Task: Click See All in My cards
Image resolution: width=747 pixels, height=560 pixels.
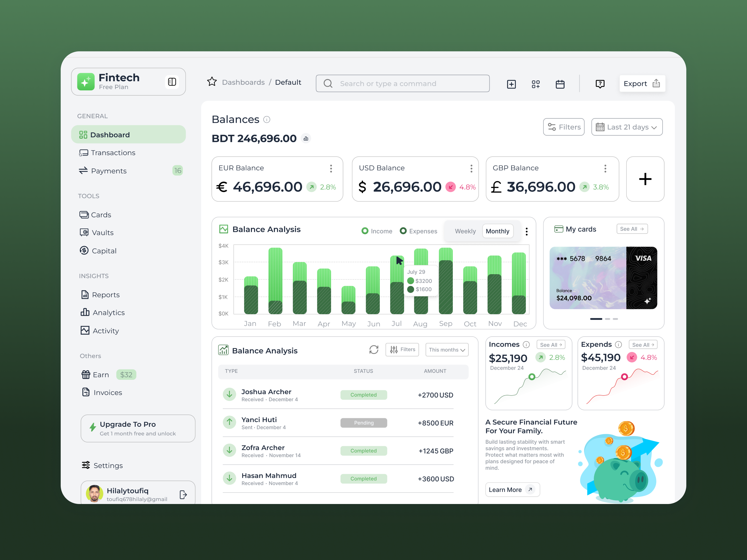Action: coord(632,229)
